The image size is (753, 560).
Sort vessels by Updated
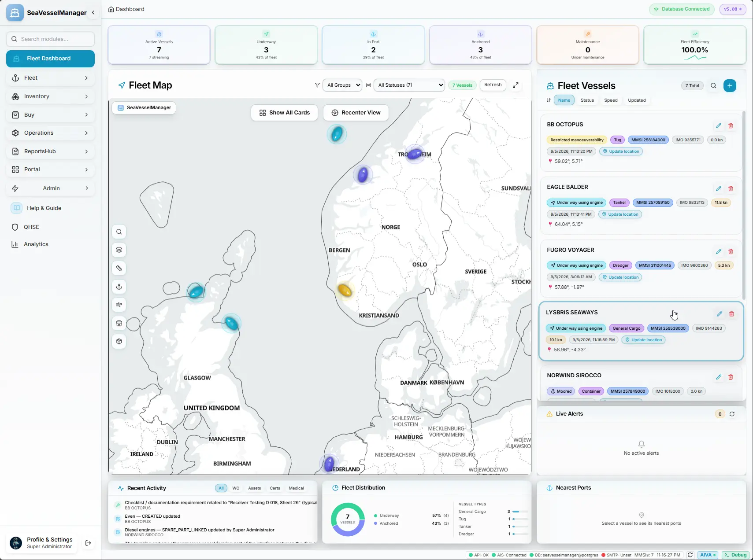click(637, 100)
